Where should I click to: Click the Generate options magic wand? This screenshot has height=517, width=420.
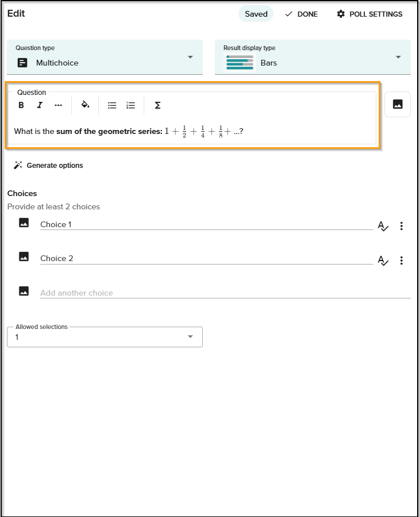(48, 165)
